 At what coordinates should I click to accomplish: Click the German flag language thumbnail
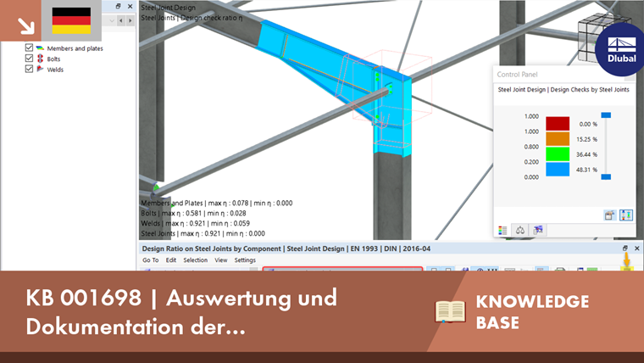71,20
